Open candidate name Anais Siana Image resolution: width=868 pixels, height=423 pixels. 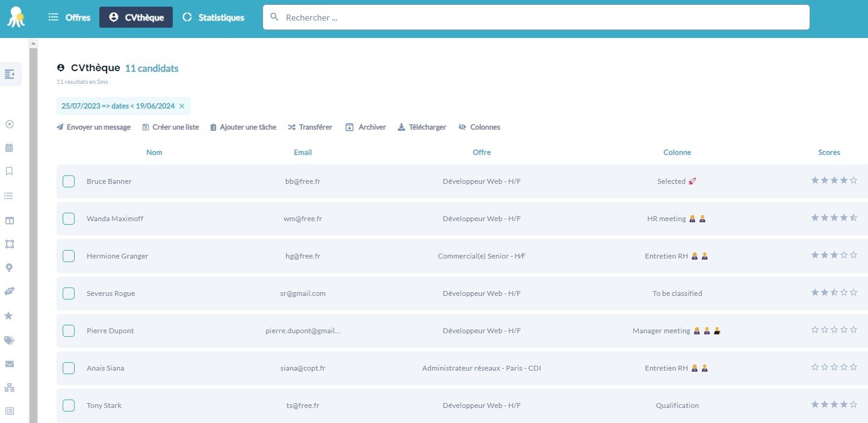(105, 368)
